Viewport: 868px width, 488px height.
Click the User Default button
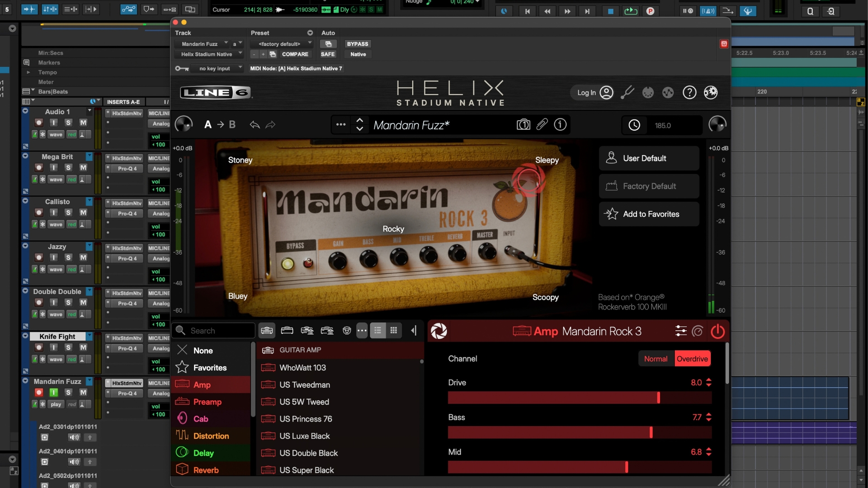coord(649,158)
